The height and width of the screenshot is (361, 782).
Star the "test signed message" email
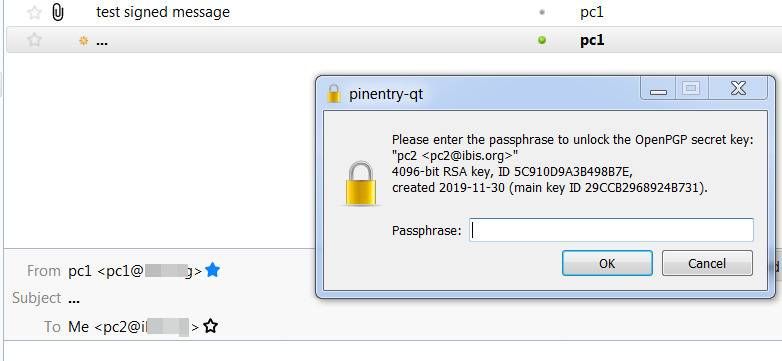[34, 12]
